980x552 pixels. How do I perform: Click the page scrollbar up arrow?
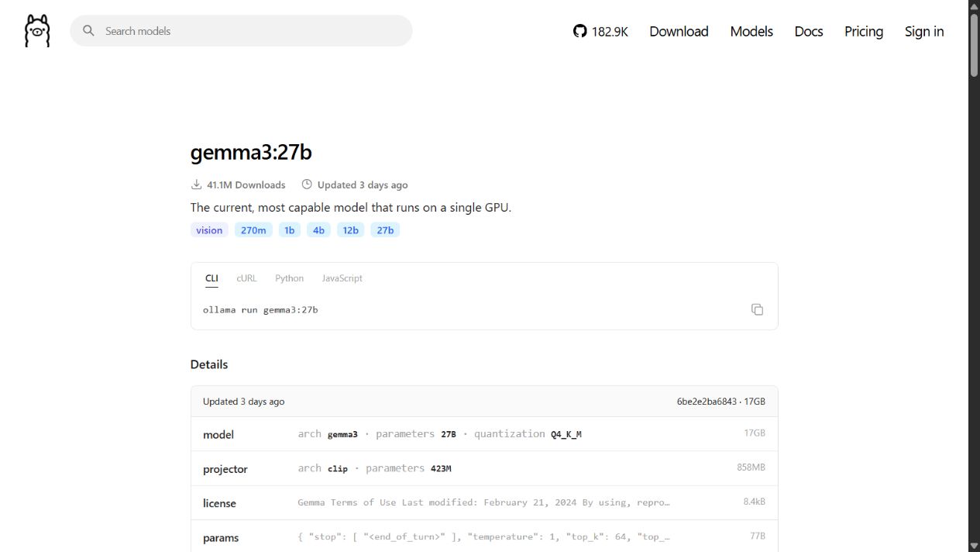[974, 6]
